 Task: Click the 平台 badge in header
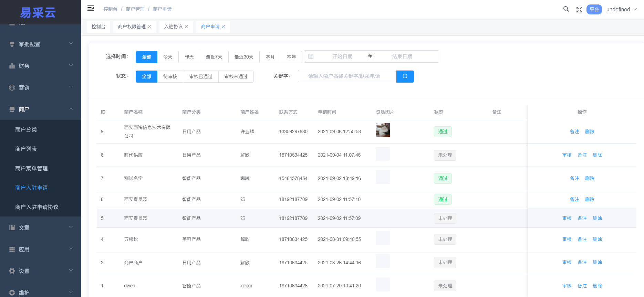(x=594, y=10)
